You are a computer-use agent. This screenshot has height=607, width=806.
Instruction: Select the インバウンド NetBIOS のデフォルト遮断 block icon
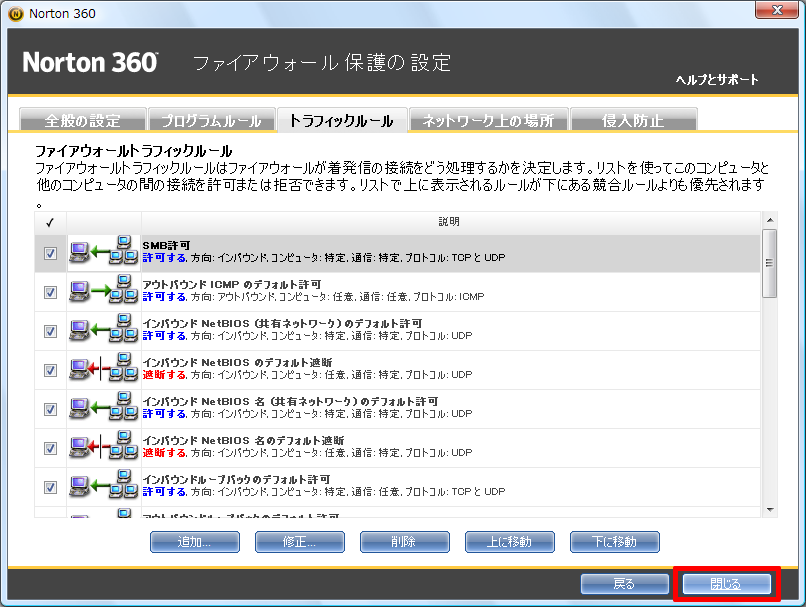[103, 370]
